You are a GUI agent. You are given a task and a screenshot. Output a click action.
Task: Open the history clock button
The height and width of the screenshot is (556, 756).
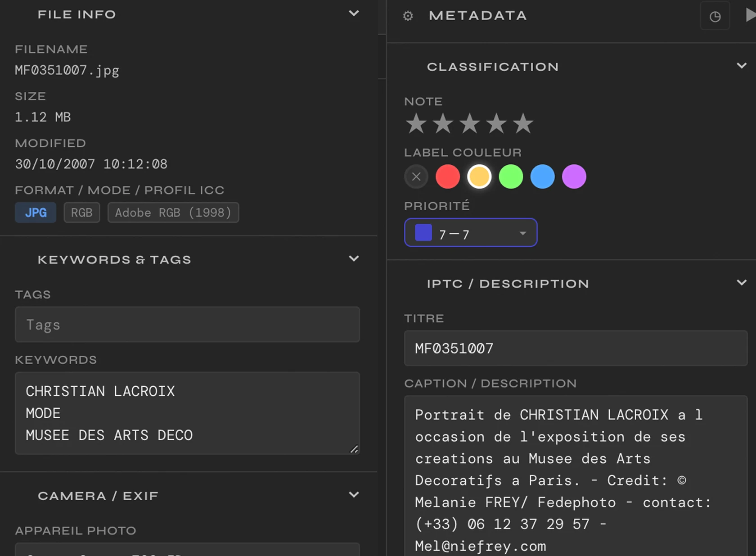(715, 17)
